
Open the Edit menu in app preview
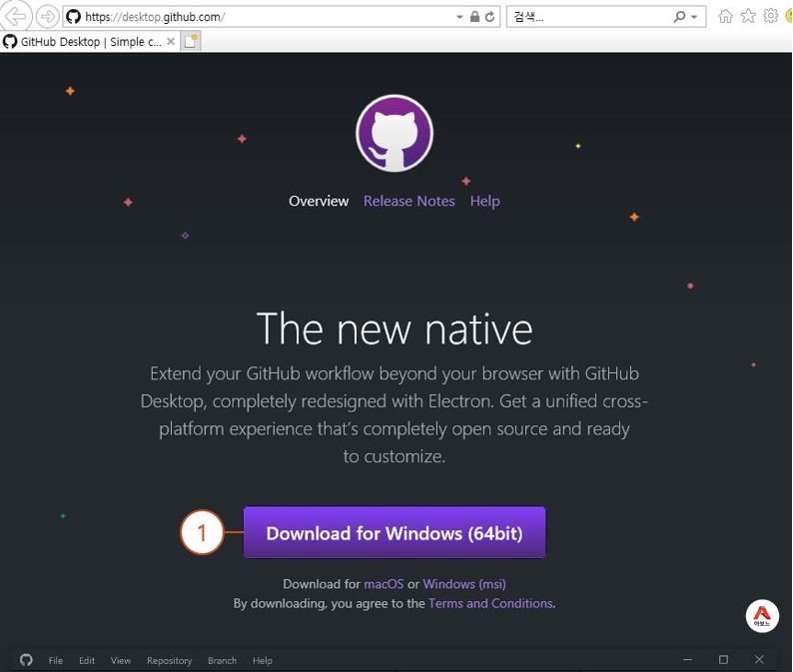point(87,660)
